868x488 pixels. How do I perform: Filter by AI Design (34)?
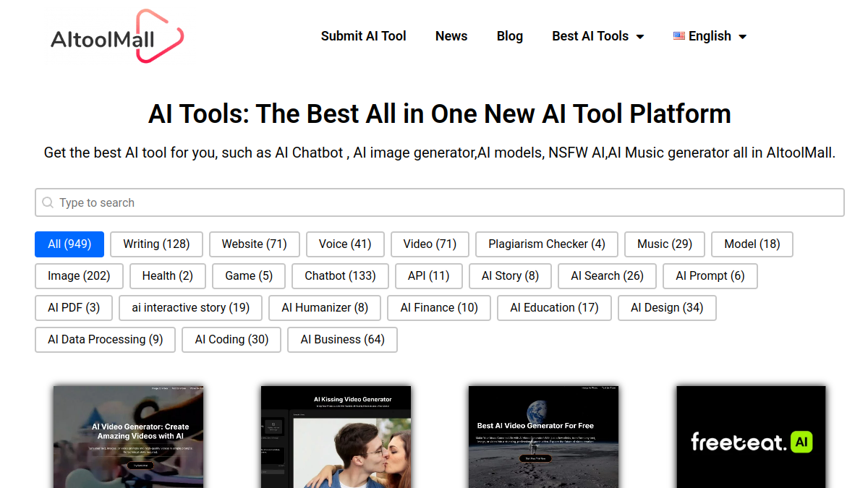click(667, 308)
